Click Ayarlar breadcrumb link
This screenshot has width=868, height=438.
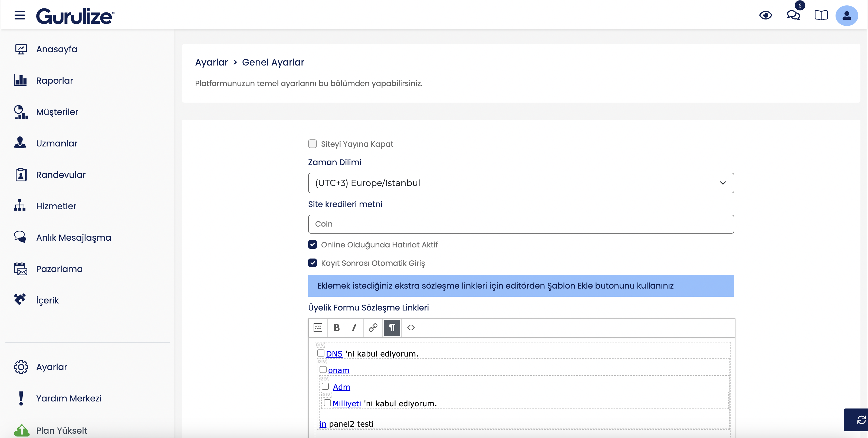tap(211, 62)
